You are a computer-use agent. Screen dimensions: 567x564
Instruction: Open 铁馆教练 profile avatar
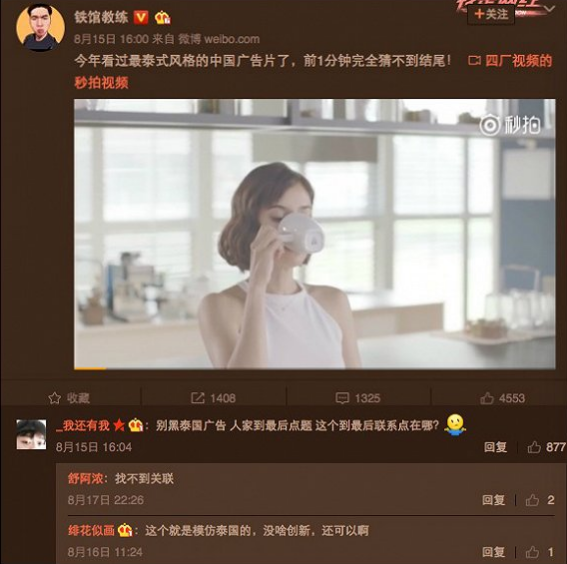point(40,27)
